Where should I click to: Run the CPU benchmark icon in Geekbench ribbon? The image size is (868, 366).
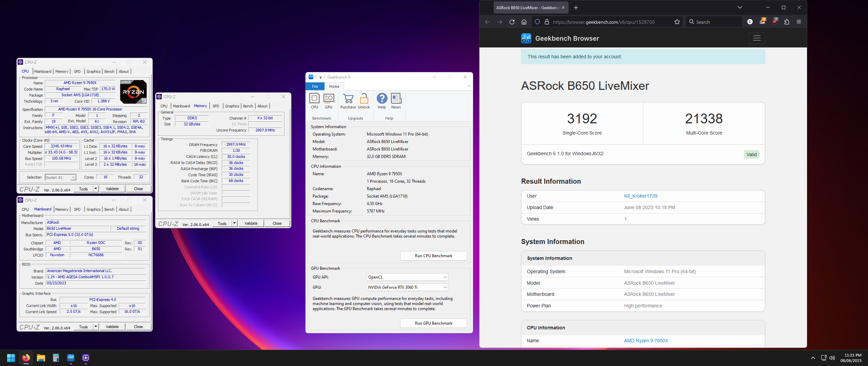[314, 101]
